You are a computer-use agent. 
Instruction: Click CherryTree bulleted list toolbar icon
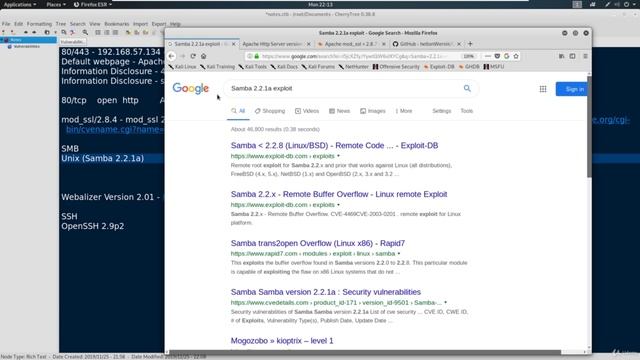tap(98, 32)
